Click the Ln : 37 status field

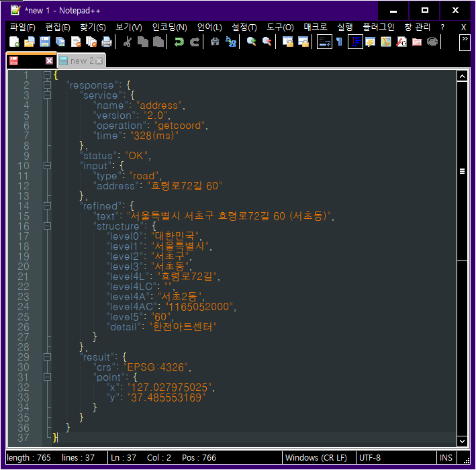click(124, 457)
